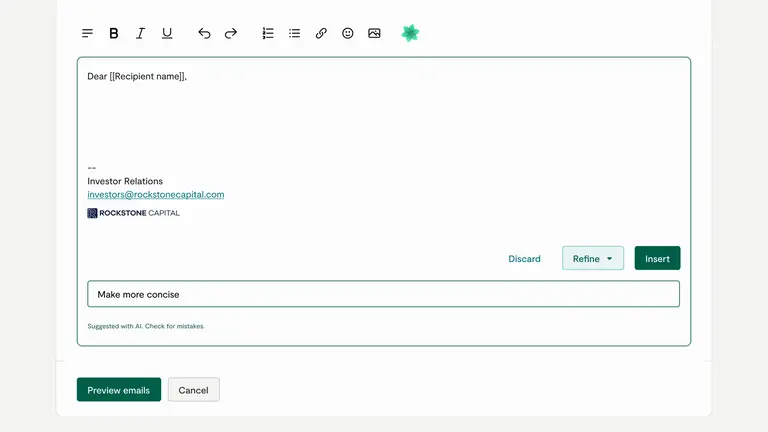The image size is (768, 432).
Task: Toggle italic formatting
Action: [x=140, y=33]
